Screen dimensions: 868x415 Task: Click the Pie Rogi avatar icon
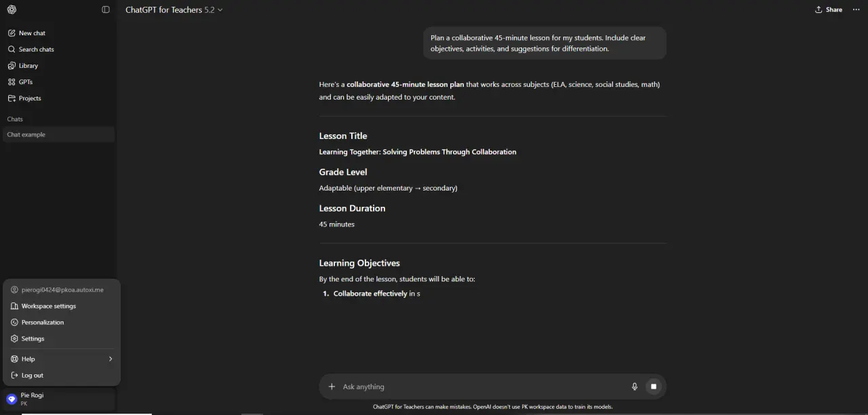pos(12,399)
